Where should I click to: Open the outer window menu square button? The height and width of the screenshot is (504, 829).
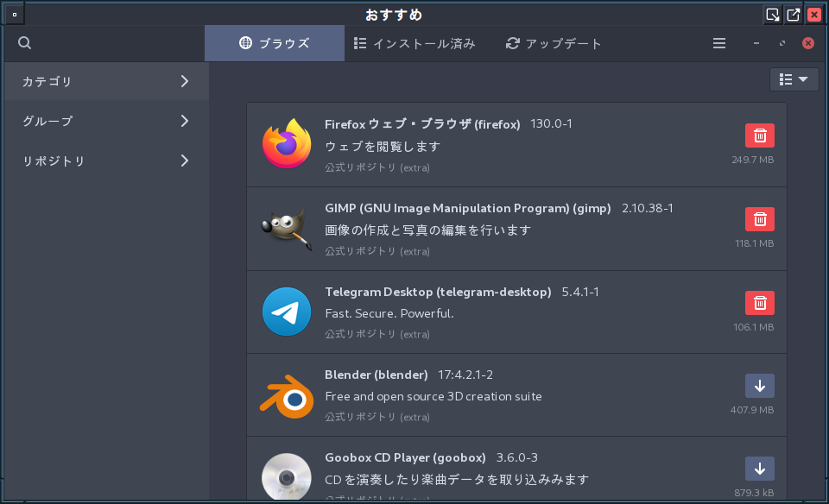tap(15, 15)
